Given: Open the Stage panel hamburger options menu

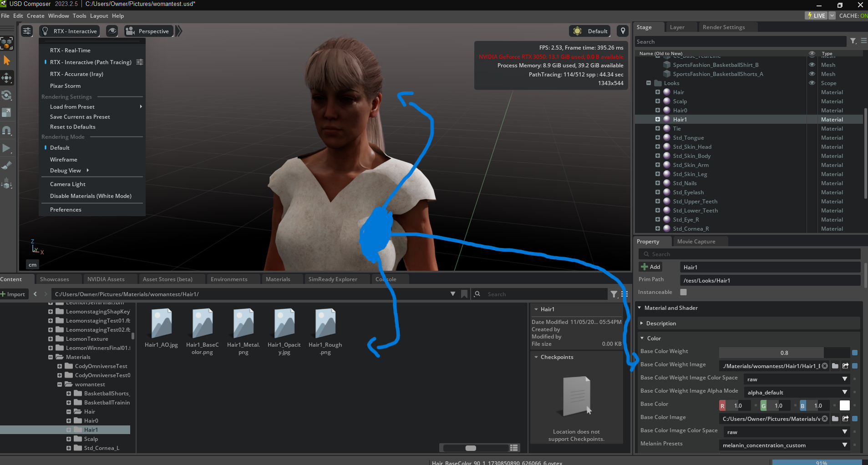Looking at the screenshot, I should coord(863,41).
